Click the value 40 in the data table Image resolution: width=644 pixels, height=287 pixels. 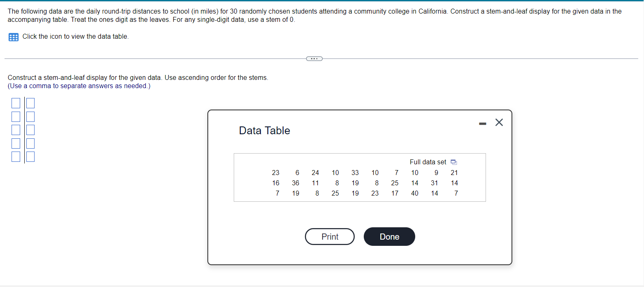coord(414,193)
